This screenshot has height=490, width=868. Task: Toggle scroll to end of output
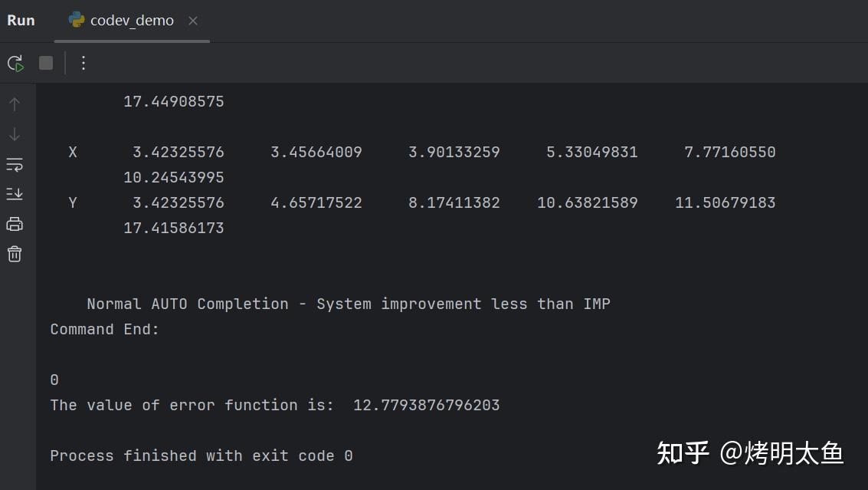pos(15,194)
